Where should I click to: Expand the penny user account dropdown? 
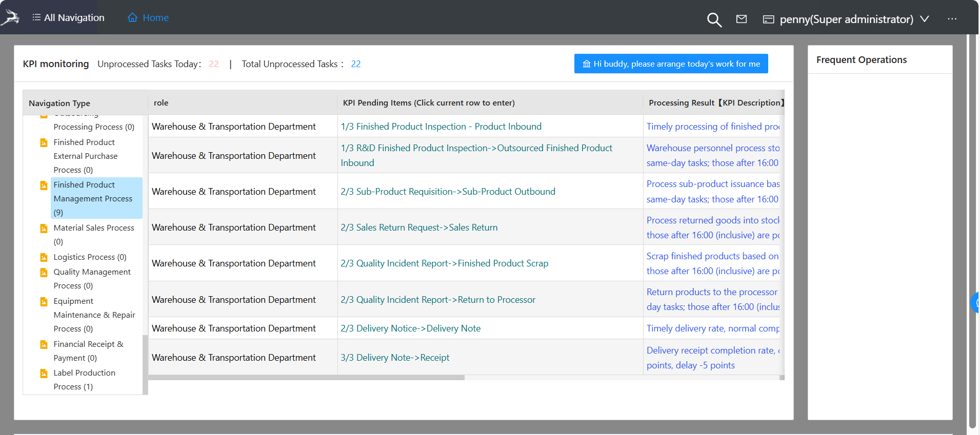coord(924,19)
